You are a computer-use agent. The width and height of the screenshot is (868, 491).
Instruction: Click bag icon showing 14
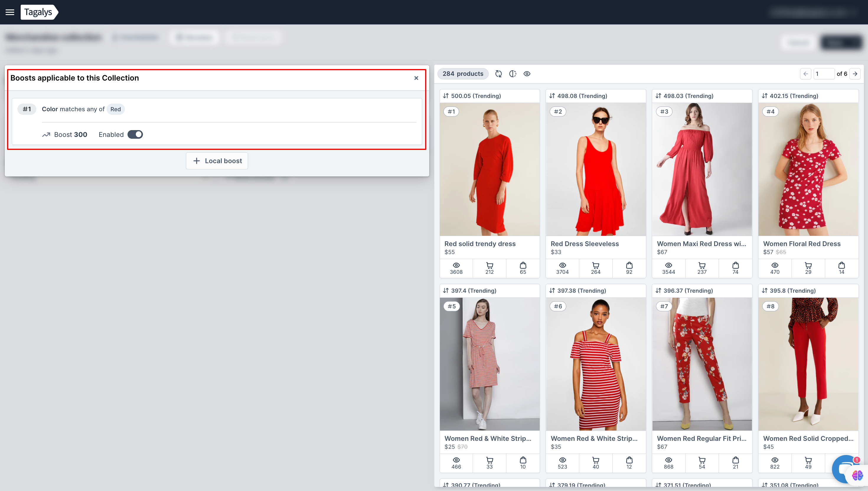[x=842, y=265]
